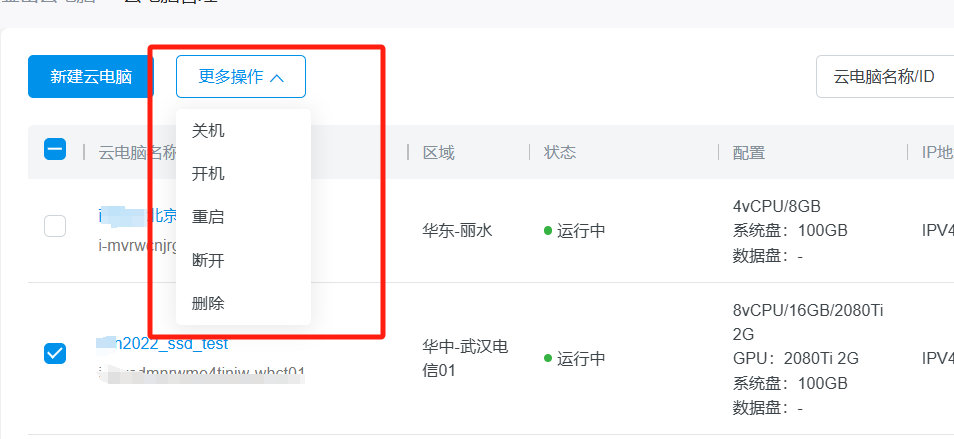Choose 删除 in the operations list
Image resolution: width=954 pixels, height=439 pixels.
tap(208, 303)
